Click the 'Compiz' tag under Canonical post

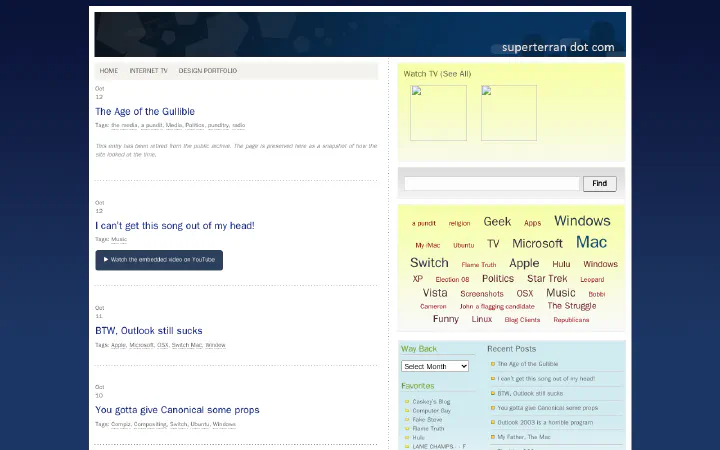tap(121, 424)
